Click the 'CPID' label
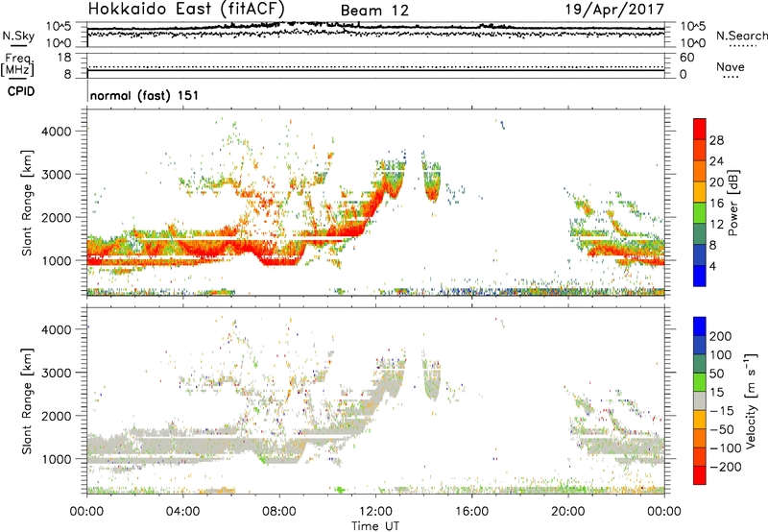 pyautogui.click(x=21, y=91)
